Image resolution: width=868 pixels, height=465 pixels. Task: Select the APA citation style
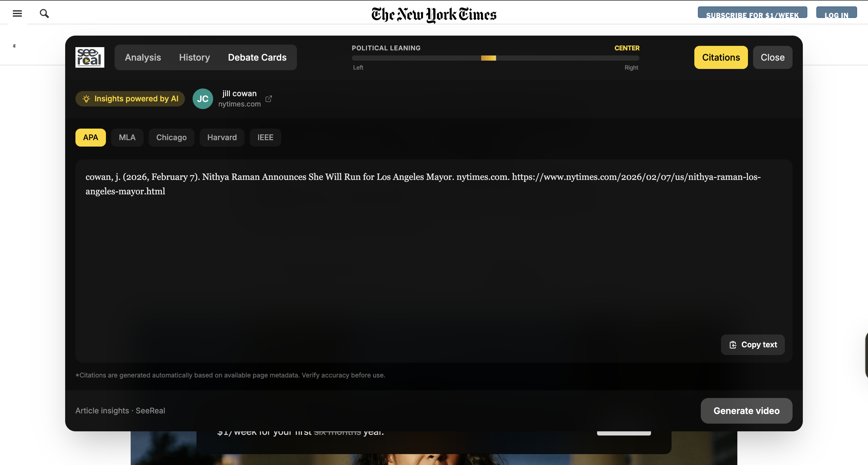pos(90,137)
